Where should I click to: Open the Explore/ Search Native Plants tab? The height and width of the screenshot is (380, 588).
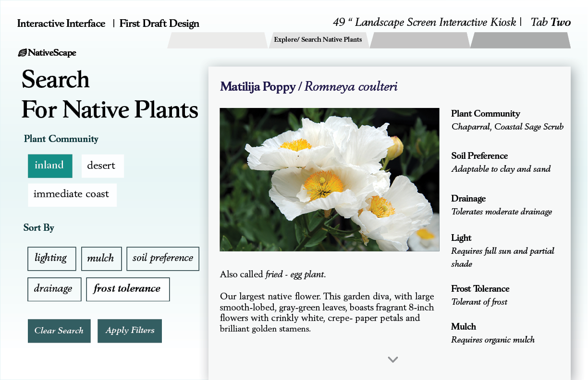(318, 40)
